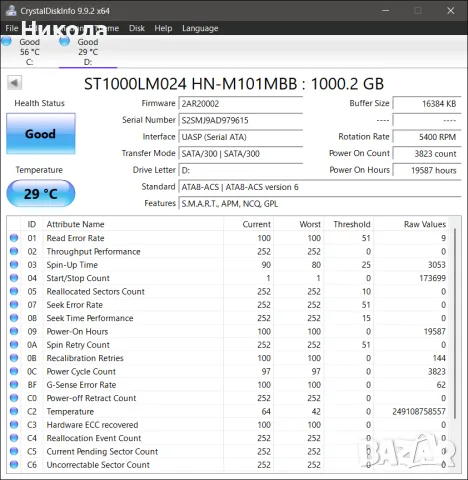Click status icon for Spin Retry Count
This screenshot has width=468, height=480.
pyautogui.click(x=14, y=344)
